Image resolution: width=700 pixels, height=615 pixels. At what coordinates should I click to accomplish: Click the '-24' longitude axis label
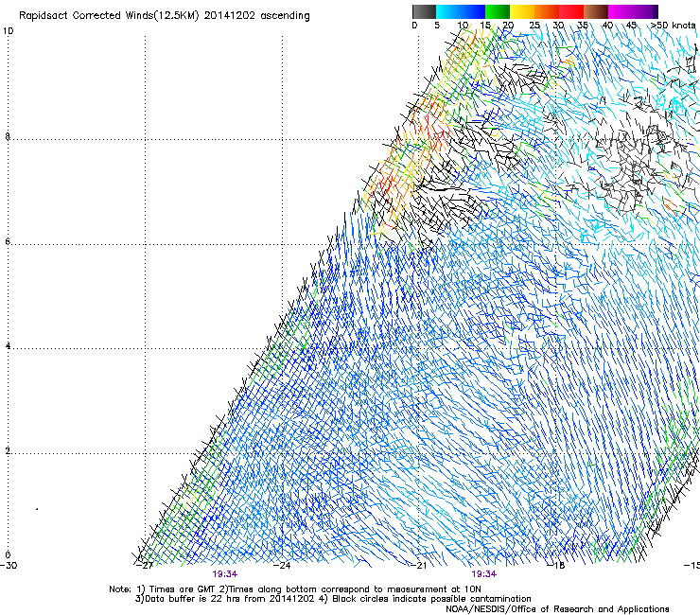(282, 566)
